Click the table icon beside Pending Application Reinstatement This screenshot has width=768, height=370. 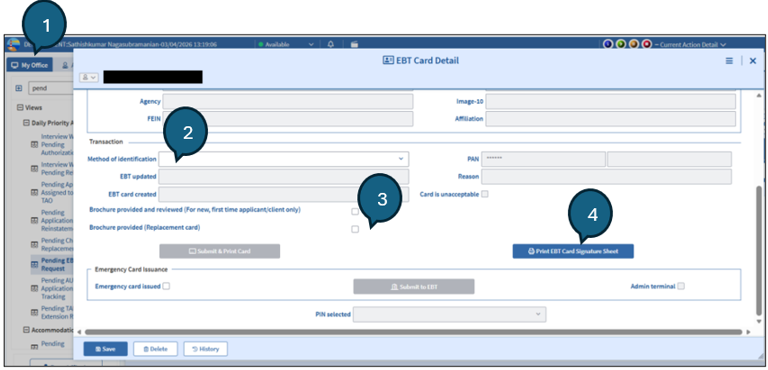pyautogui.click(x=34, y=221)
